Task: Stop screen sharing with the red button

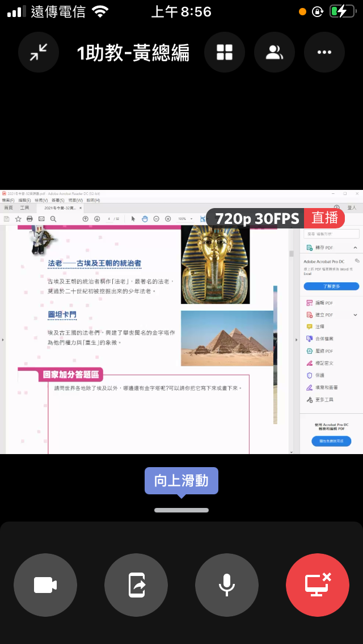Action: [x=318, y=585]
